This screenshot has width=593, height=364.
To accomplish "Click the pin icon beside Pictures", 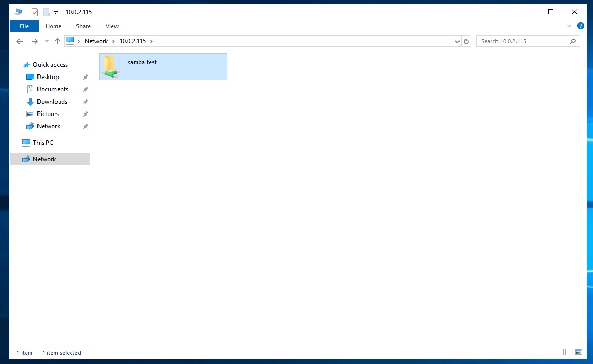I will (x=85, y=114).
